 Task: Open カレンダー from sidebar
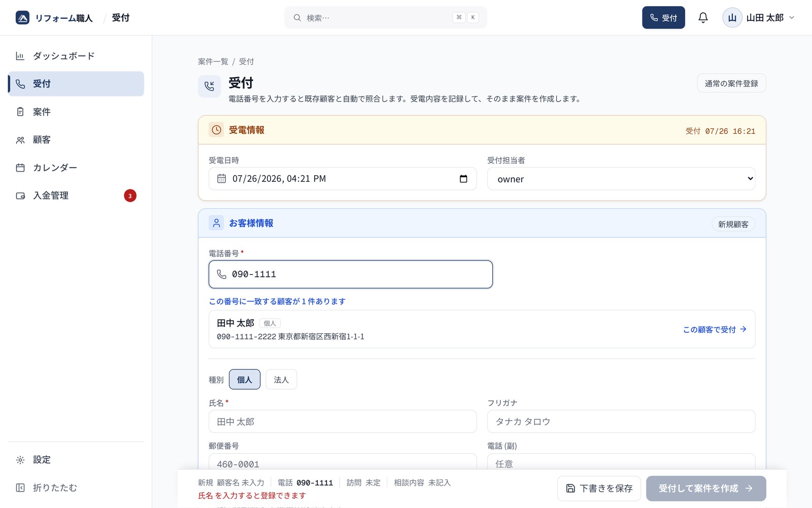[x=76, y=168]
